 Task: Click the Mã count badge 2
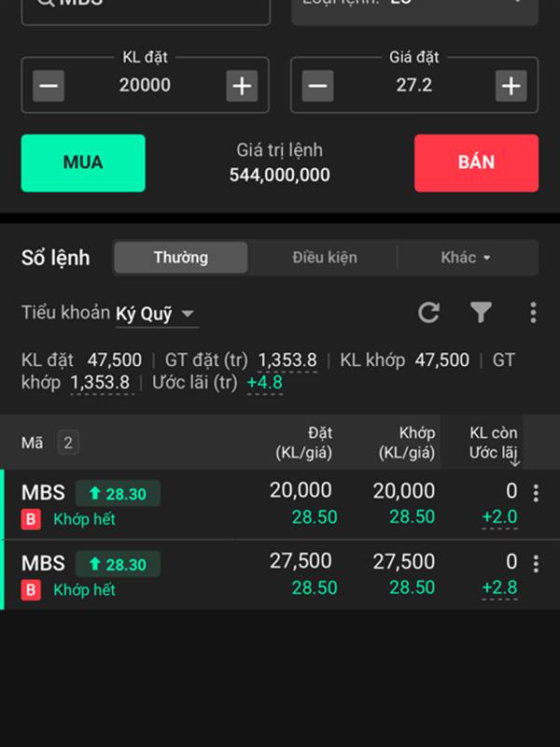tap(68, 443)
